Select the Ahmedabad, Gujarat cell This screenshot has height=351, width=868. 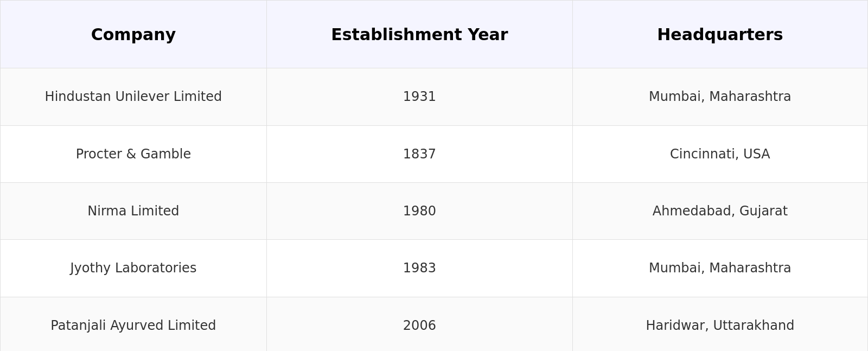coord(720,211)
